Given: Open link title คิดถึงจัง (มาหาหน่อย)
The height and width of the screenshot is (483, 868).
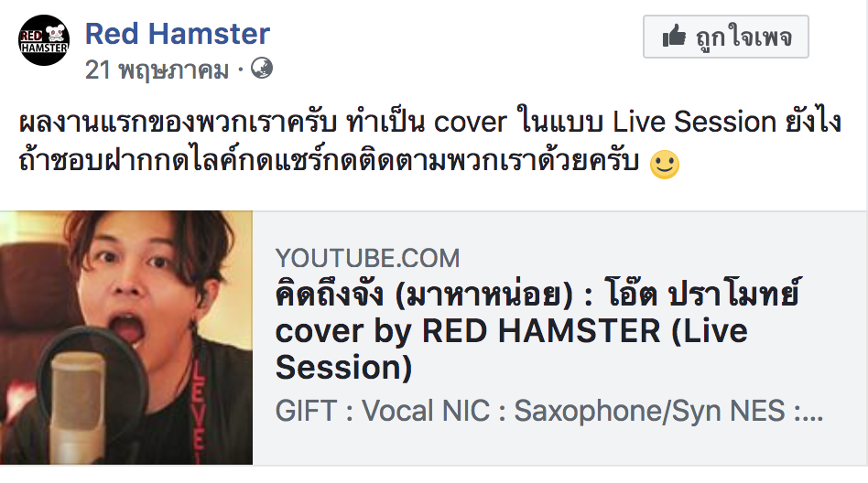Looking at the screenshot, I should (x=424, y=294).
